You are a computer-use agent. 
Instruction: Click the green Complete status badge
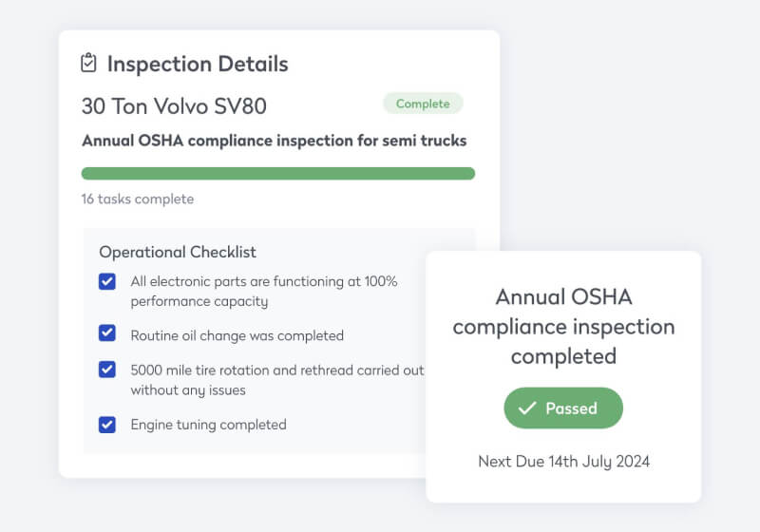(x=423, y=104)
